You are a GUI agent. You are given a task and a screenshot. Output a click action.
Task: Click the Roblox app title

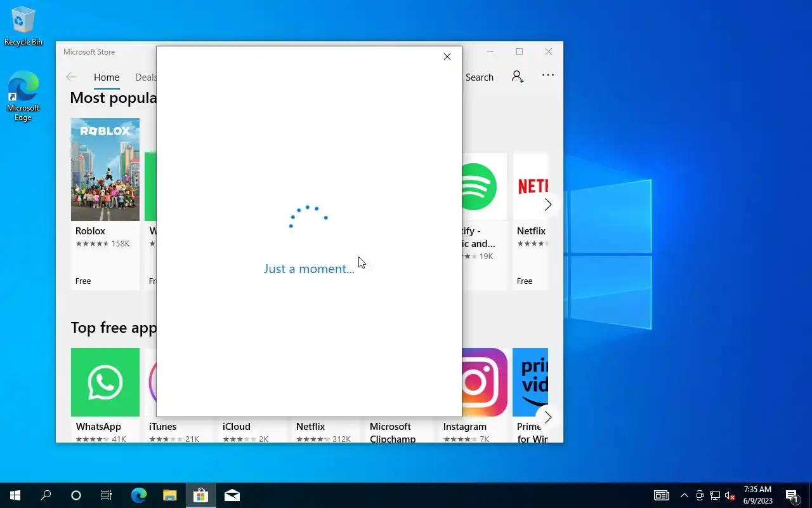[90, 231]
